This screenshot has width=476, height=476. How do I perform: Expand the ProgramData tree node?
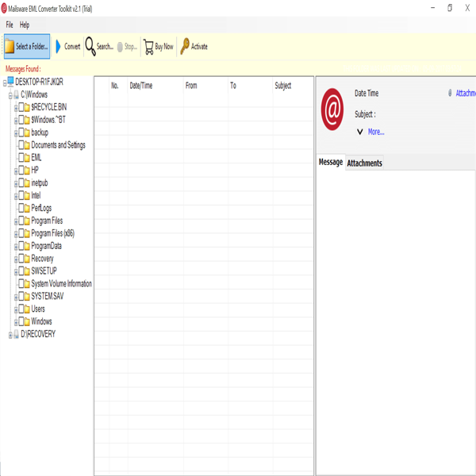coord(16,247)
